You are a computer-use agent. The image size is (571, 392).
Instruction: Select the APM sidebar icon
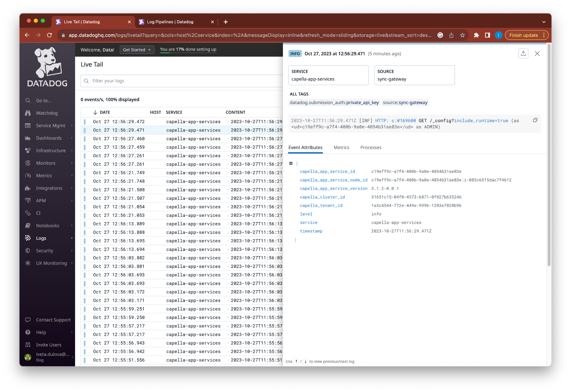pyautogui.click(x=28, y=200)
